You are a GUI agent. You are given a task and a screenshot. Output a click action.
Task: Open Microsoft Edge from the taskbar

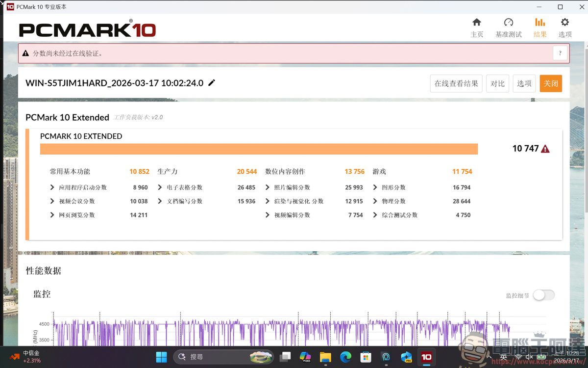coord(345,357)
